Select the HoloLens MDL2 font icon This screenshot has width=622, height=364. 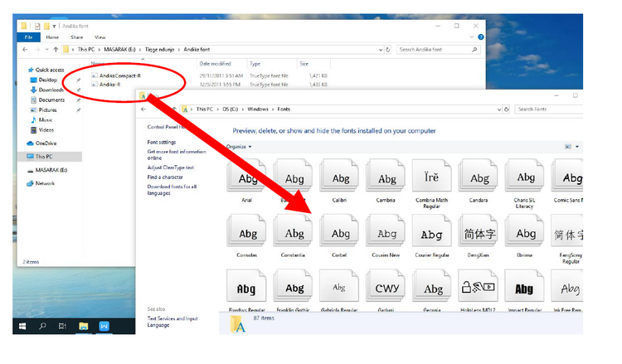point(479,289)
